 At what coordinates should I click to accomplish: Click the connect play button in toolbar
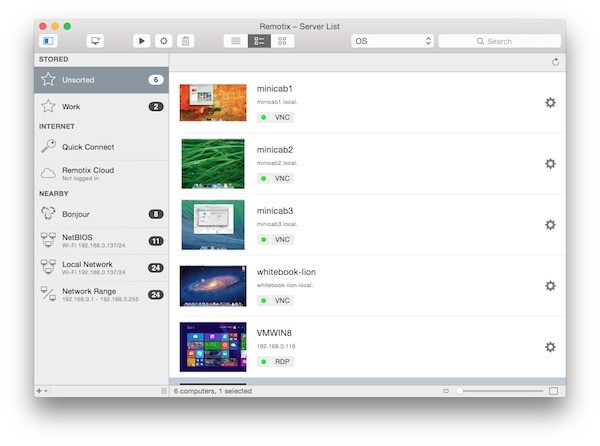click(142, 41)
